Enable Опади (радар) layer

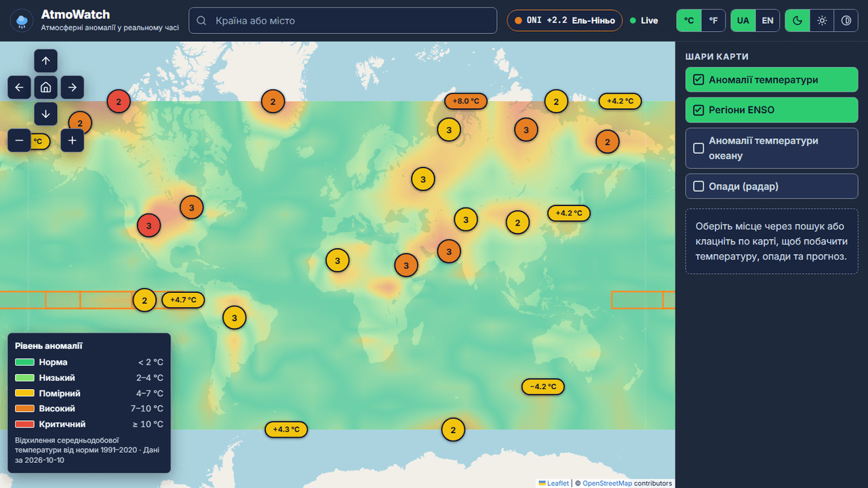772,186
